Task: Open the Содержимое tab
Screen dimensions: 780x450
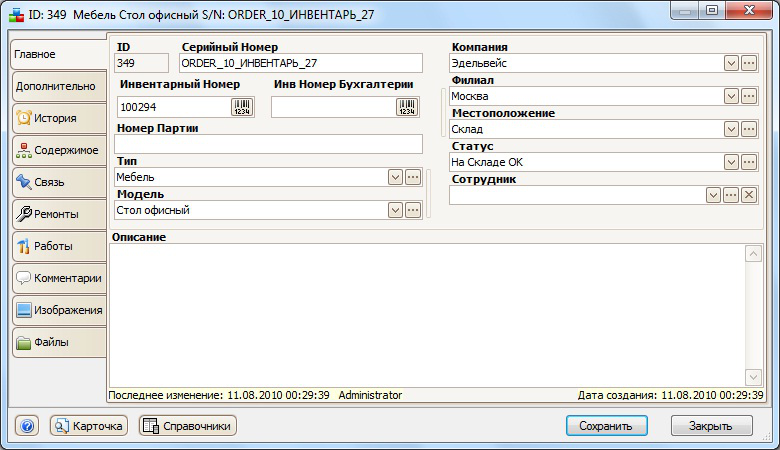Action: point(59,150)
